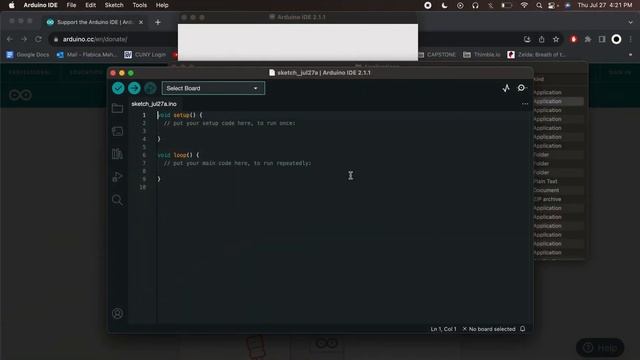Open the Serial Plotter icon
640x360 pixels.
(506, 88)
